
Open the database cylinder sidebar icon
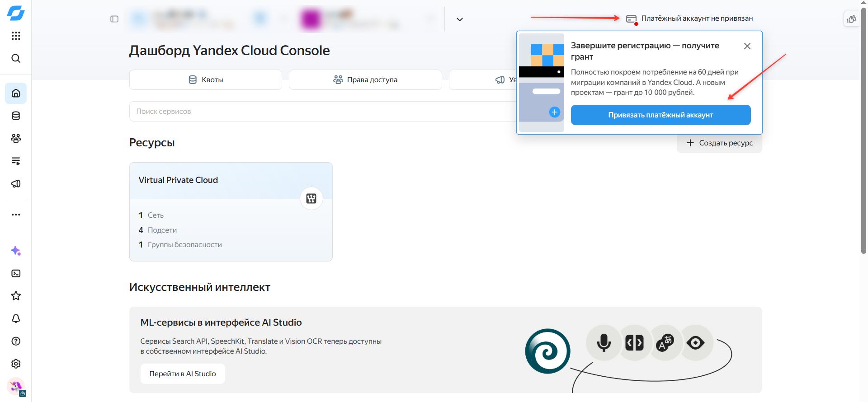16,116
